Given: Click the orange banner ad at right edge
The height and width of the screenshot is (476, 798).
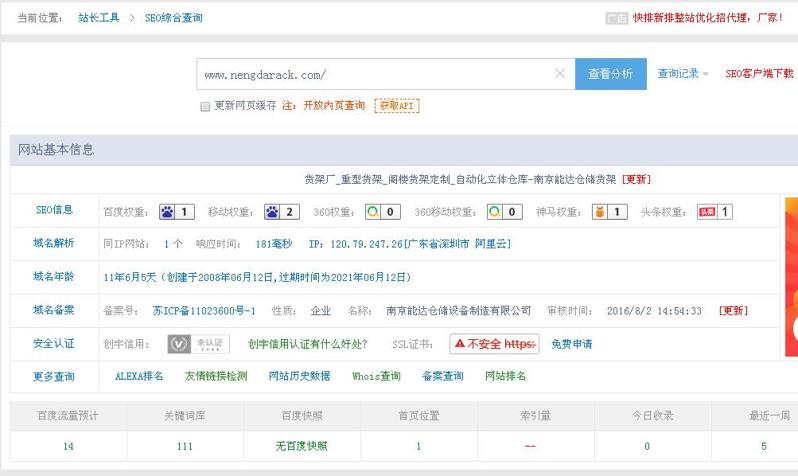Looking at the screenshot, I should 791,277.
